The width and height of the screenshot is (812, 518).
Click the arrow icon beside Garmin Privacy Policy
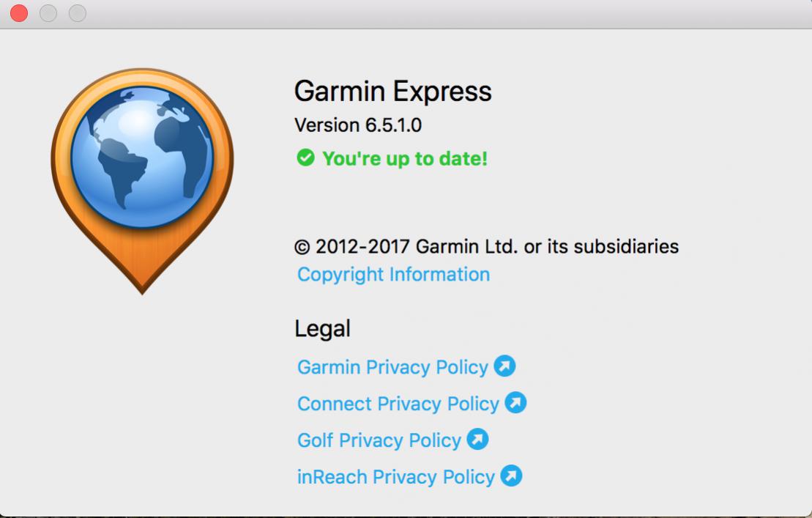[504, 366]
